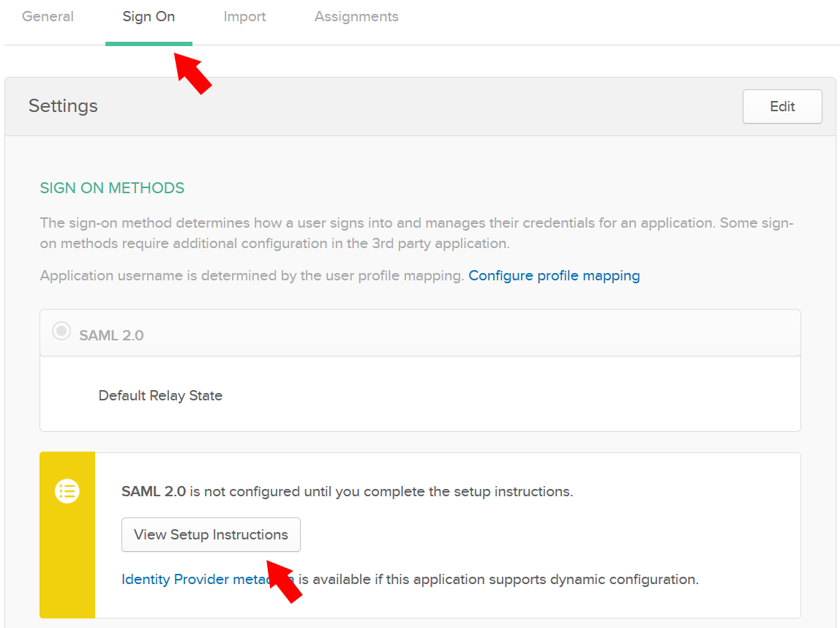Click the Default Relay State row

(420, 395)
